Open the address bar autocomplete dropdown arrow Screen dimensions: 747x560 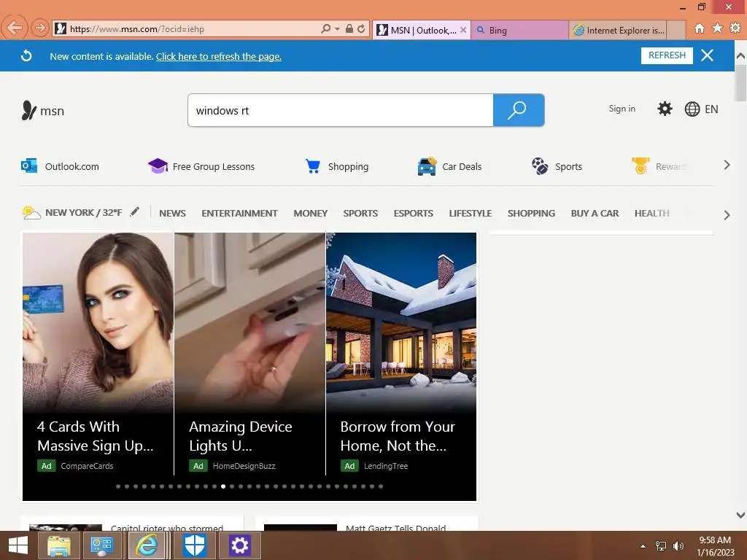click(x=337, y=29)
